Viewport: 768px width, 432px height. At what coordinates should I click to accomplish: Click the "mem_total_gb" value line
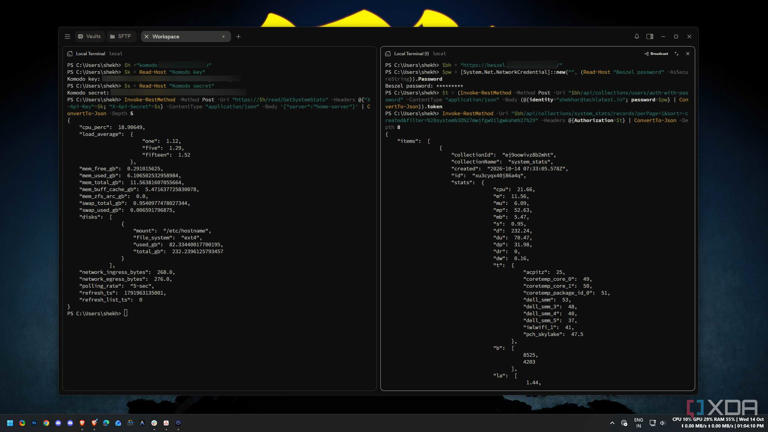(x=131, y=182)
